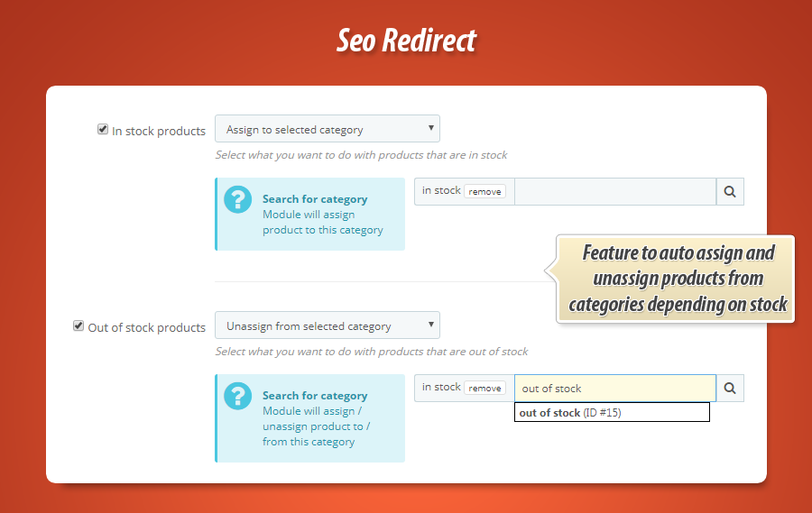Screen dimensions: 812x513
Task: Click the question mark icon in first info box
Action: click(238, 199)
